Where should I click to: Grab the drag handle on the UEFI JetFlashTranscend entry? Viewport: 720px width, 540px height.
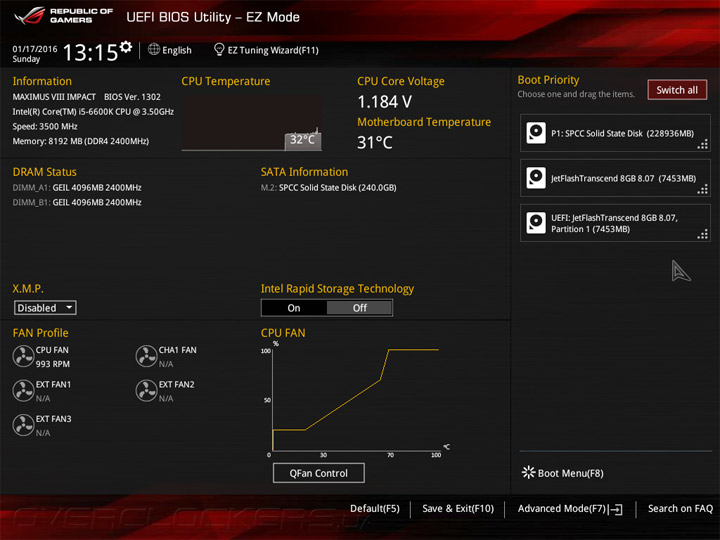pyautogui.click(x=703, y=235)
